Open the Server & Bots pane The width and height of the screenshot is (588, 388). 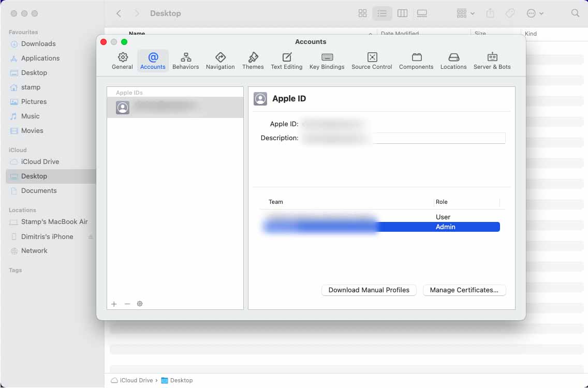(x=492, y=61)
